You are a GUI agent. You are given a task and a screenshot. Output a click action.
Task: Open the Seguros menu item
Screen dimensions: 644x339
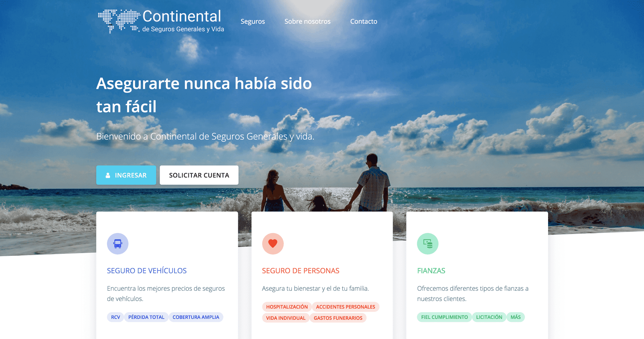[x=253, y=21]
